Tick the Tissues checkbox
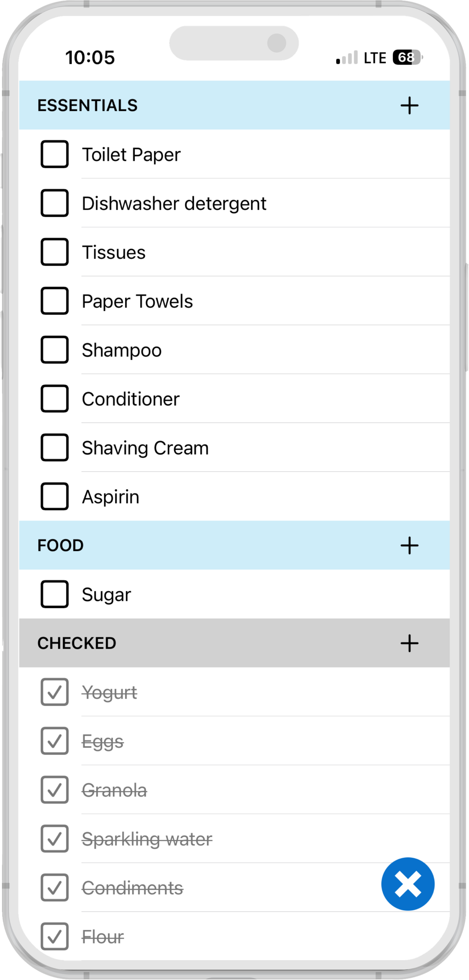Image resolution: width=469 pixels, height=980 pixels. (x=55, y=252)
